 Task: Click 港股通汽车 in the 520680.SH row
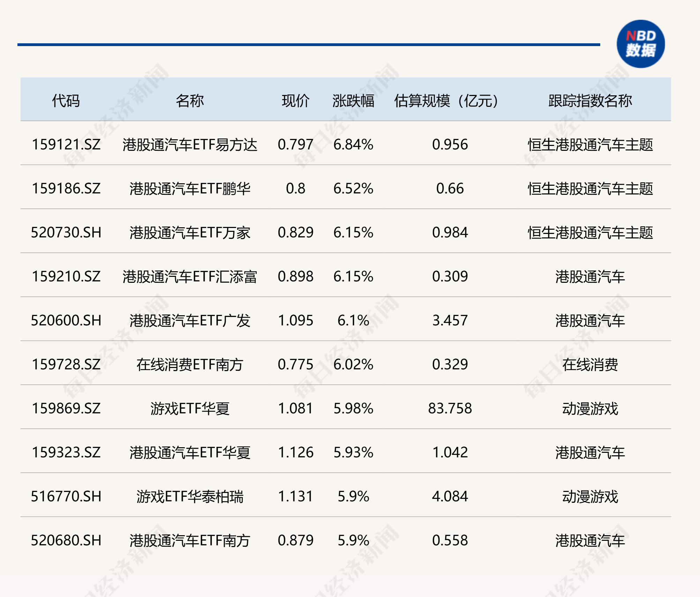[590, 540]
